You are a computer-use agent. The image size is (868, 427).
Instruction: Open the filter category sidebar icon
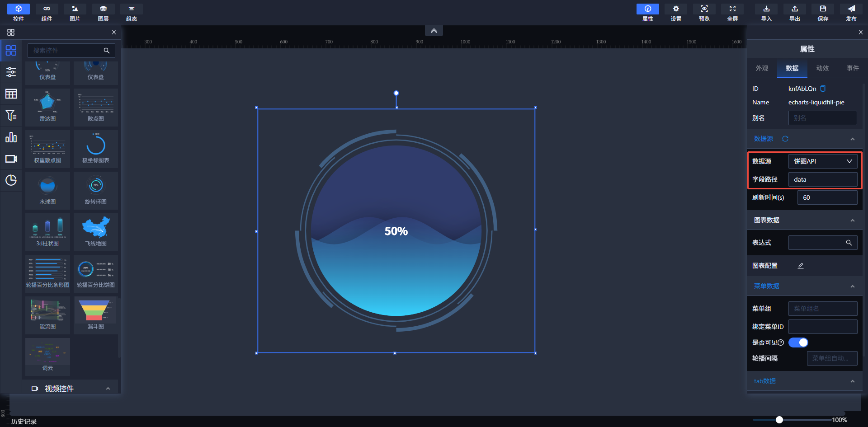click(11, 115)
